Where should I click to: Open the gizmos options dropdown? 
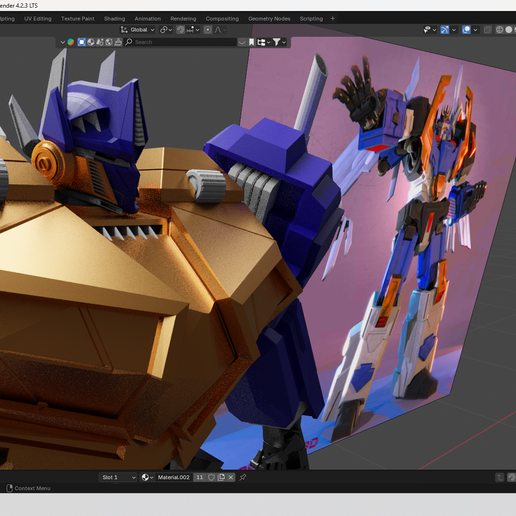(454, 30)
